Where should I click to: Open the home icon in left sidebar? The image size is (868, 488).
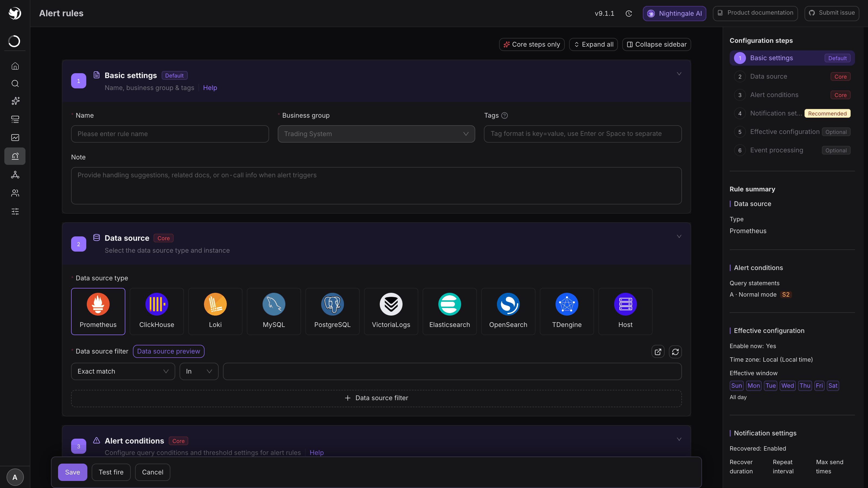point(15,66)
